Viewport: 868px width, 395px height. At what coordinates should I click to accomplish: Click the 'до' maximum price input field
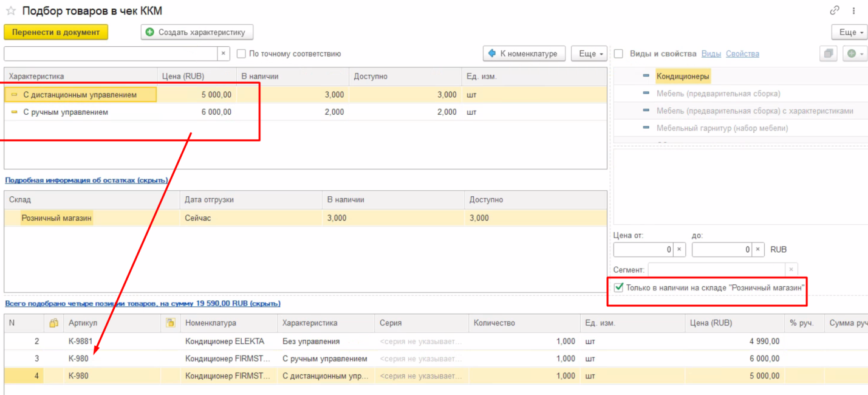coord(721,249)
